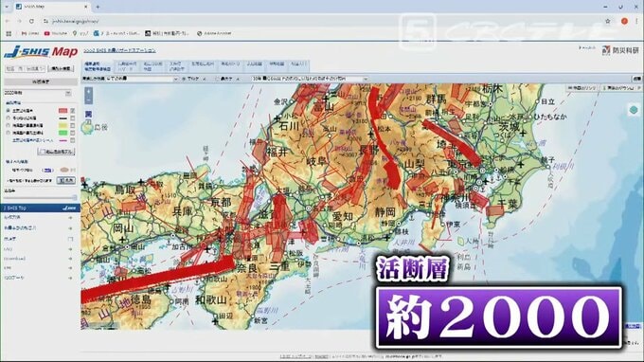Screen dimensions: 644x362
Task: Zoom in with the map plus button
Action: coord(88,93)
